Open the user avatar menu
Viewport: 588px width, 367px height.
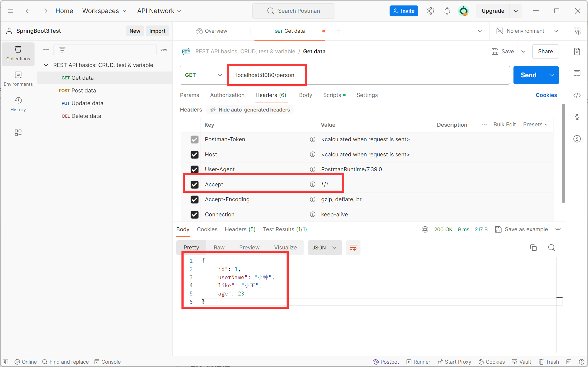point(463,11)
